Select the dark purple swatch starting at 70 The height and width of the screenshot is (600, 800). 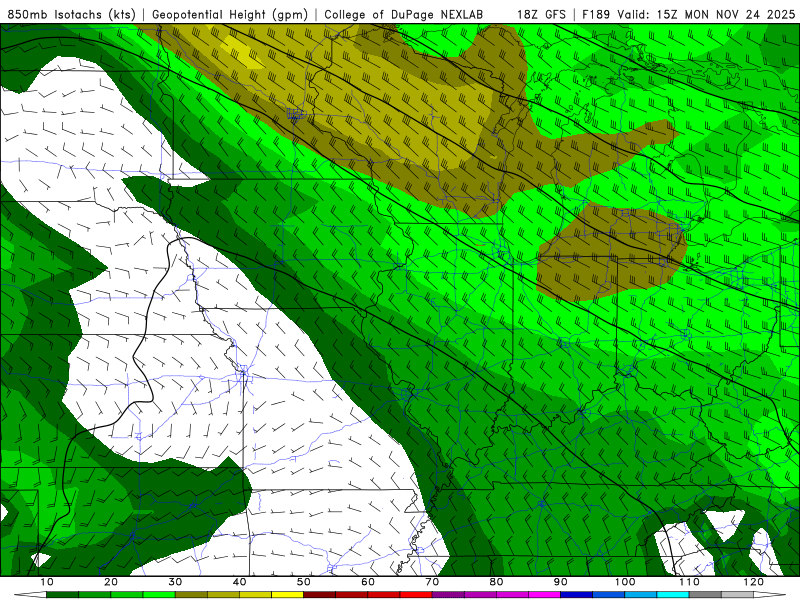point(448,595)
